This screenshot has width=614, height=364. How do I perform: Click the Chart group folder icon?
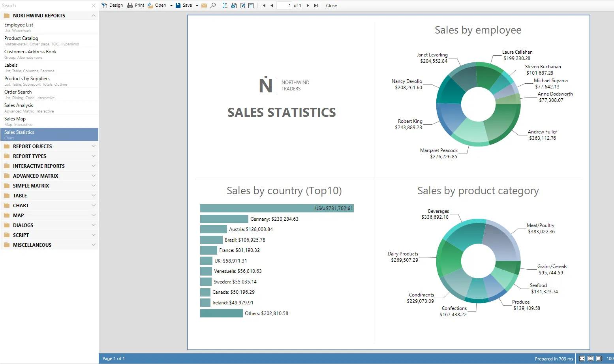tap(7, 205)
